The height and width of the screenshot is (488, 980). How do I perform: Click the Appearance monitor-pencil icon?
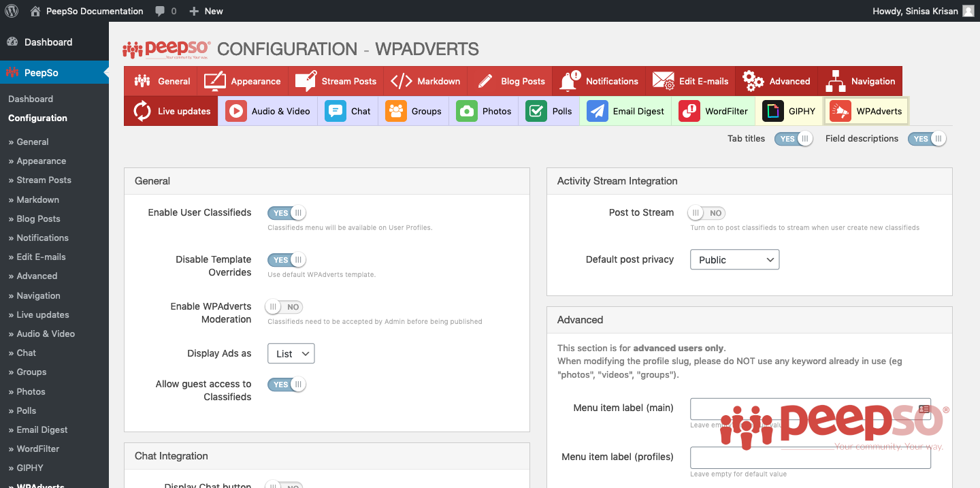[215, 81]
